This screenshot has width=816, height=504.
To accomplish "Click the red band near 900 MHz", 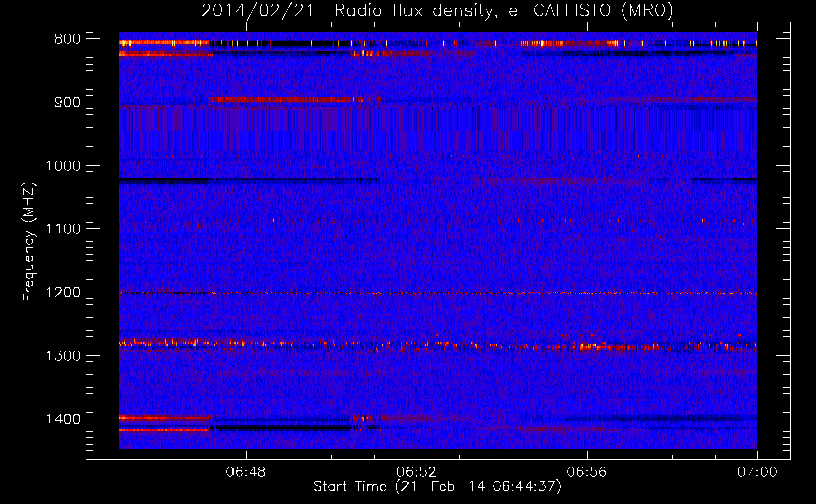I will coord(280,100).
